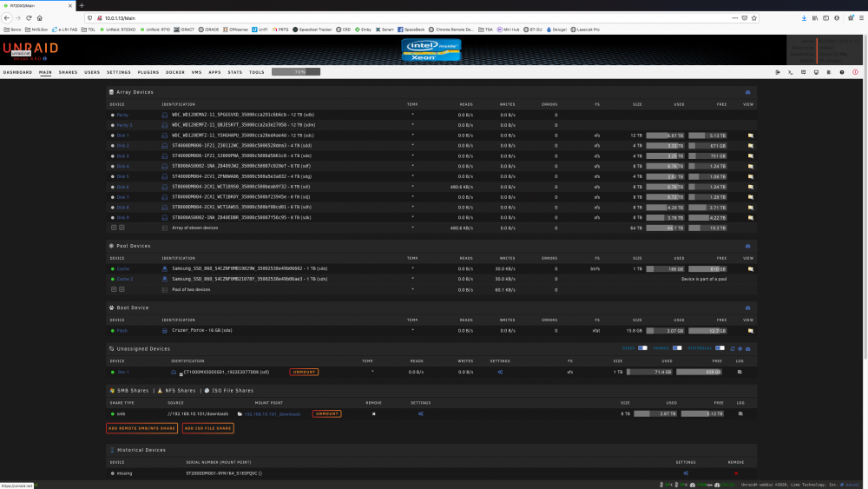Open the settings gears for Dev 1
This screenshot has width=868, height=489.
500,372
